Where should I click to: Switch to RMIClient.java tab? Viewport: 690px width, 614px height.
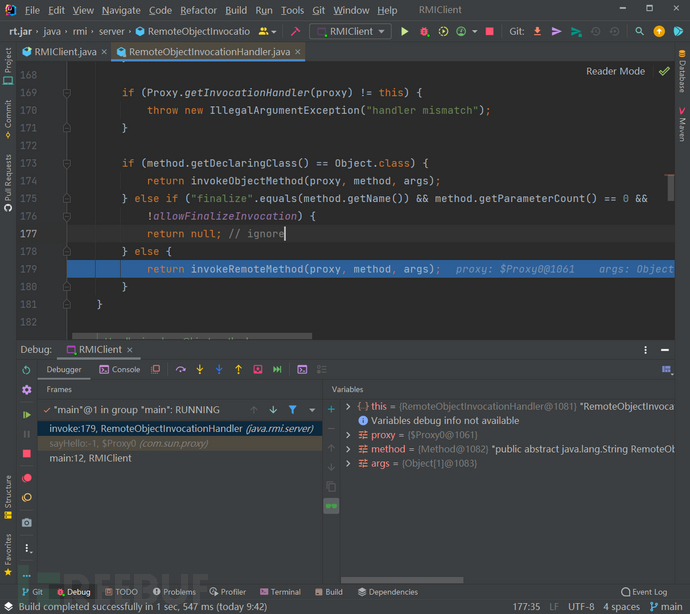pos(65,52)
